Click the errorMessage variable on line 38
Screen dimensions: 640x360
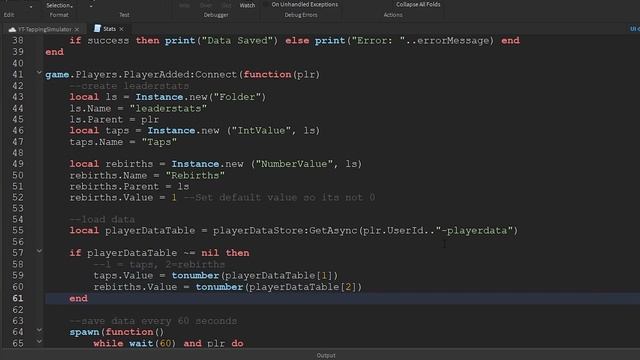[x=453, y=40]
